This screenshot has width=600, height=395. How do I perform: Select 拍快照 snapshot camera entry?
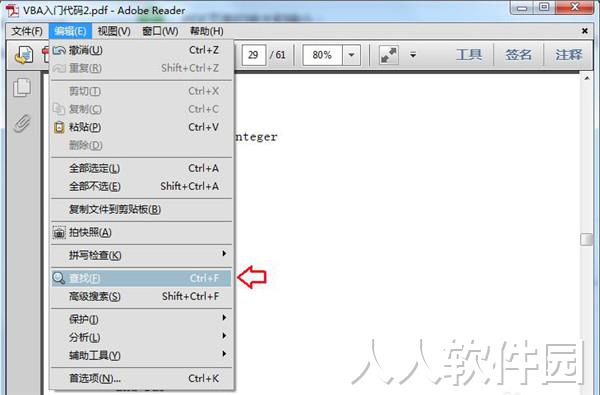(x=142, y=232)
